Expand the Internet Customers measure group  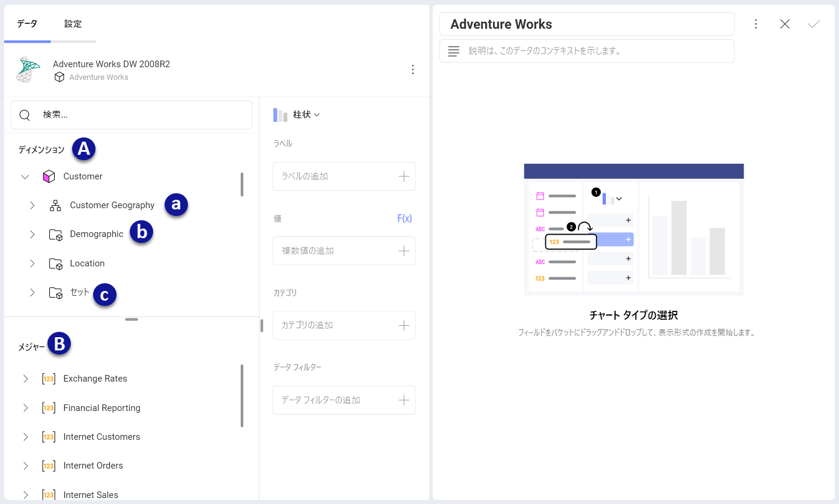pos(26,437)
